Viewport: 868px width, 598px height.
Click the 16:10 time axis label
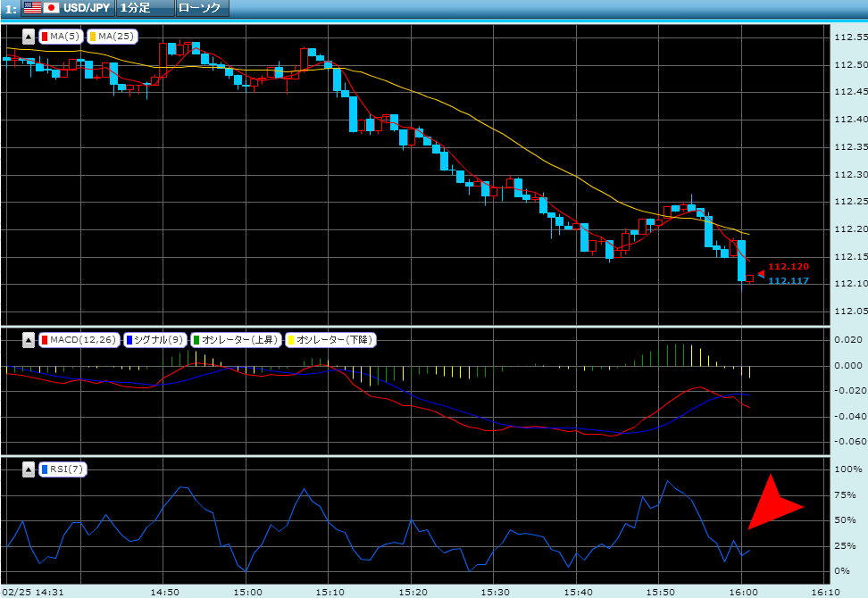825,592
